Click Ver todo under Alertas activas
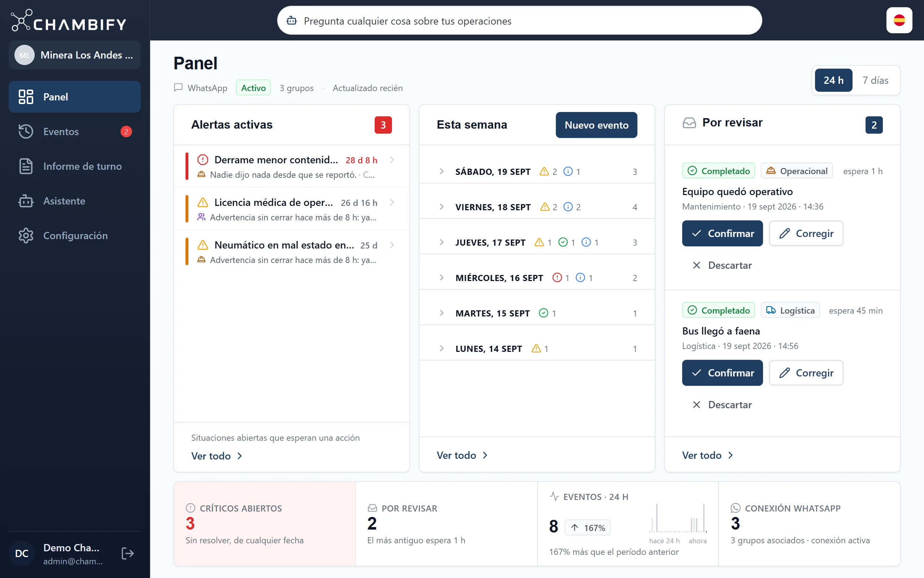The width and height of the screenshot is (924, 578). tap(217, 456)
